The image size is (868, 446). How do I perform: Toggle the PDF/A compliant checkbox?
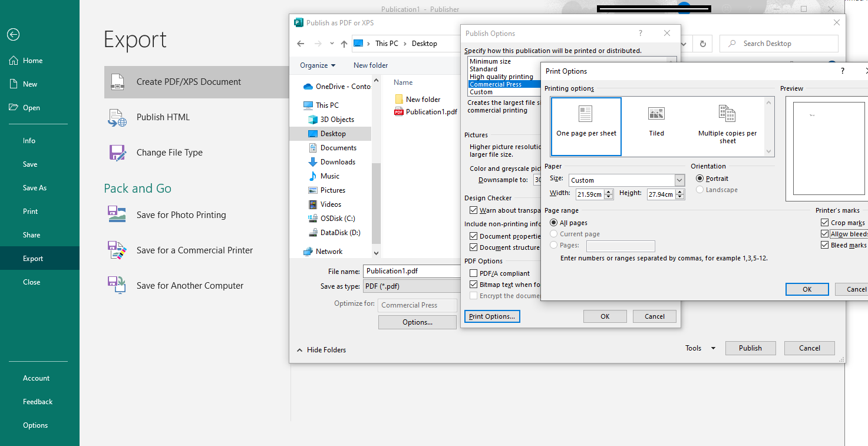[473, 273]
